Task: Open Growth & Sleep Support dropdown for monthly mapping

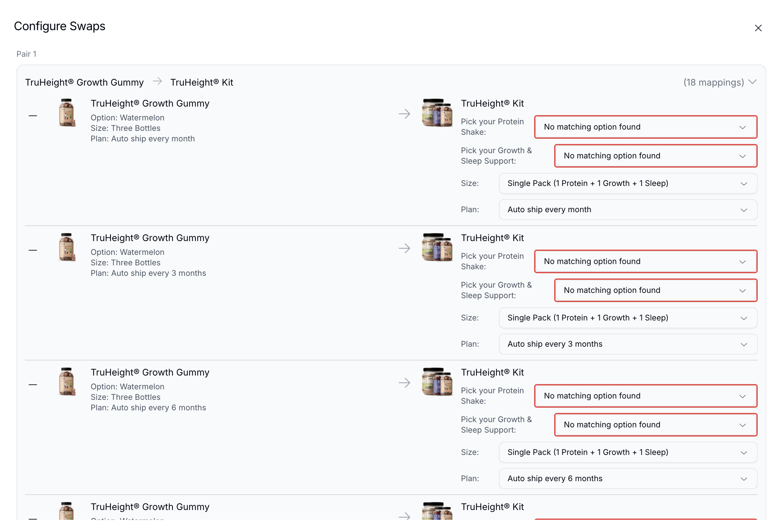Action: pos(656,155)
